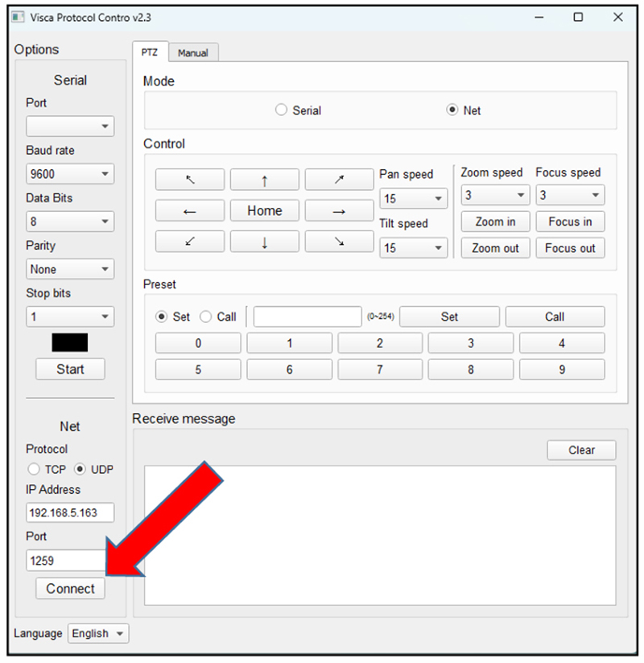Expand the Zoom speed dropdown
Image resolution: width=644 pixels, height=663 pixels.
tap(495, 195)
